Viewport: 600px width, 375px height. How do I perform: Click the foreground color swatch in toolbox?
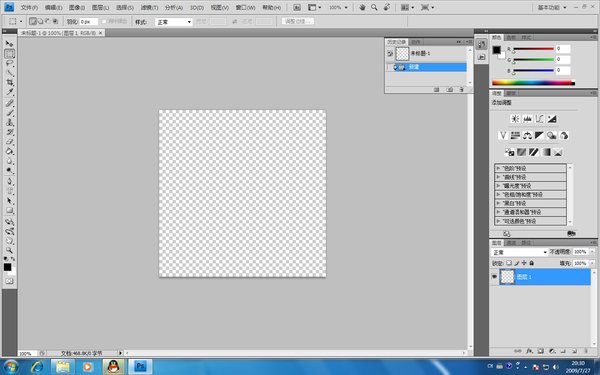(7, 267)
